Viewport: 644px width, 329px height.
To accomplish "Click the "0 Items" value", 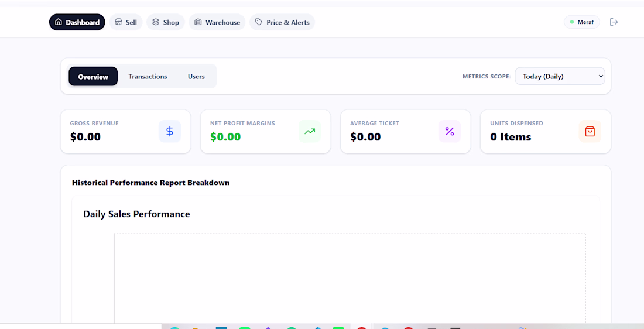I will [x=511, y=137].
